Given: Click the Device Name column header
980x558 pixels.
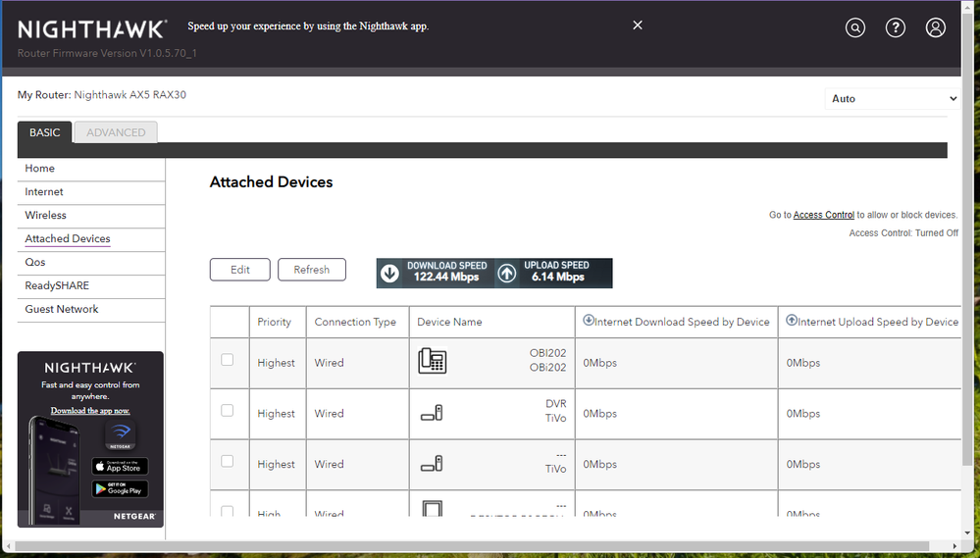Looking at the screenshot, I should pyautogui.click(x=491, y=322).
